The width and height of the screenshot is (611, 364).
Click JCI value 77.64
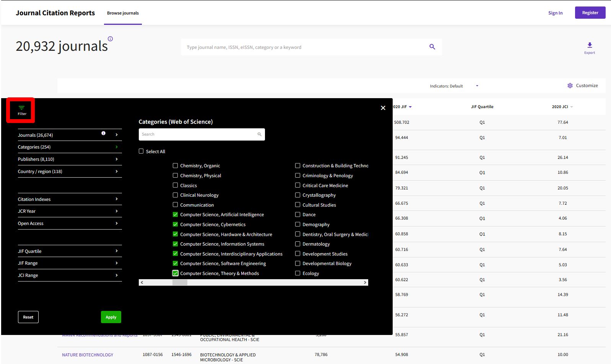coord(563,123)
